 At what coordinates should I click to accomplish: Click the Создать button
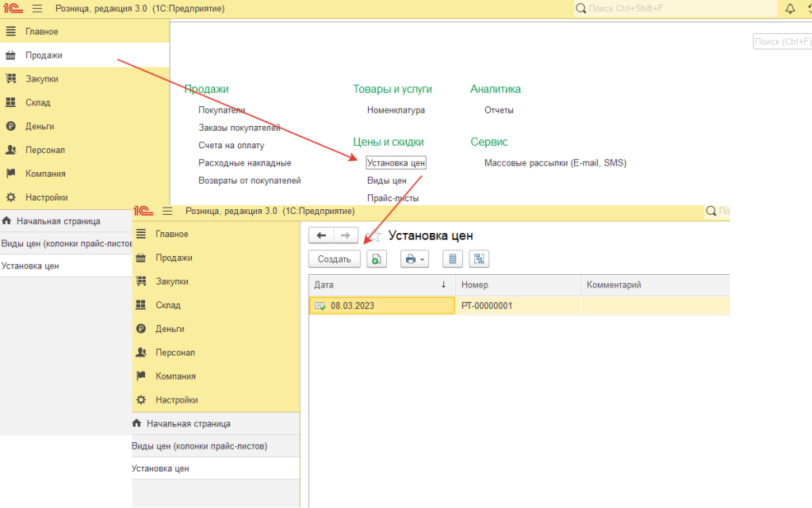334,259
